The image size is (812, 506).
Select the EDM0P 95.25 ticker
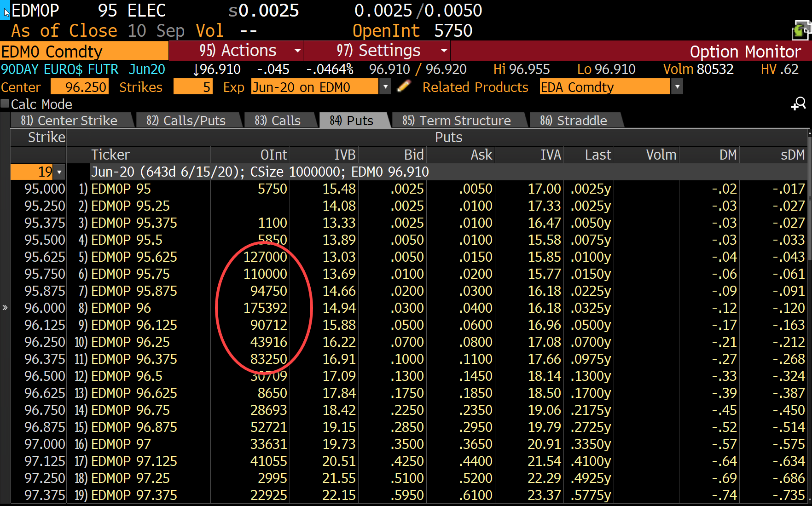(x=130, y=206)
